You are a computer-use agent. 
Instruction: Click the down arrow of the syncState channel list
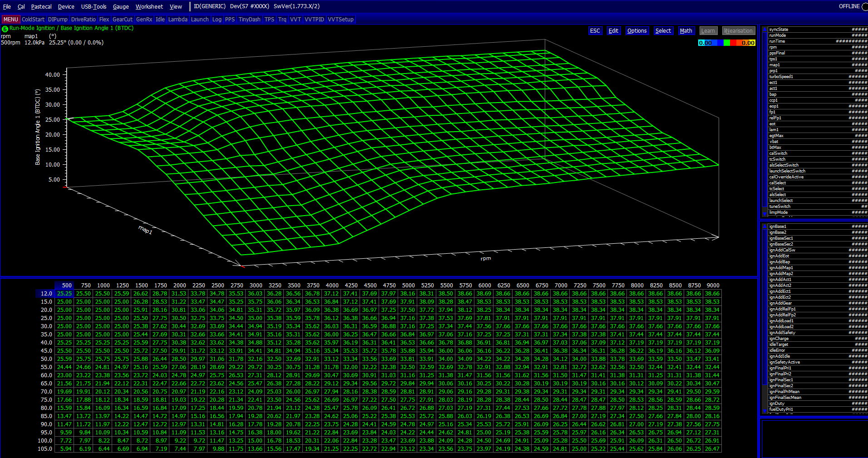pos(764,214)
